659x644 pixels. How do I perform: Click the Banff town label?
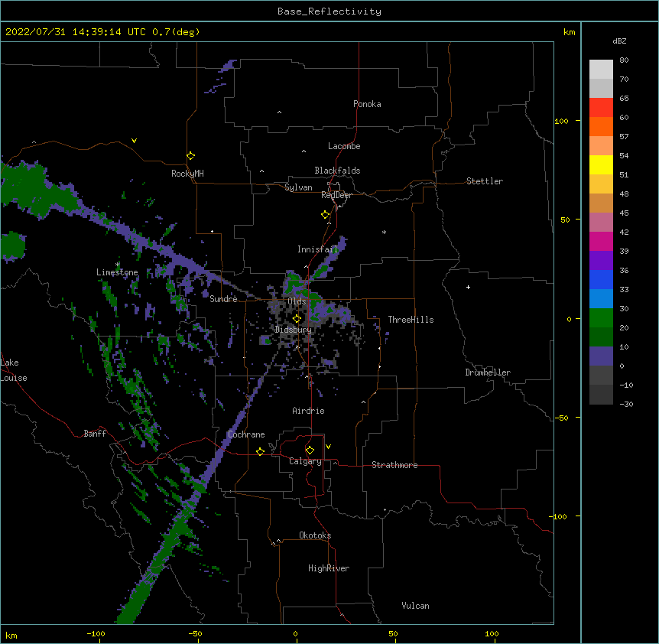point(95,434)
